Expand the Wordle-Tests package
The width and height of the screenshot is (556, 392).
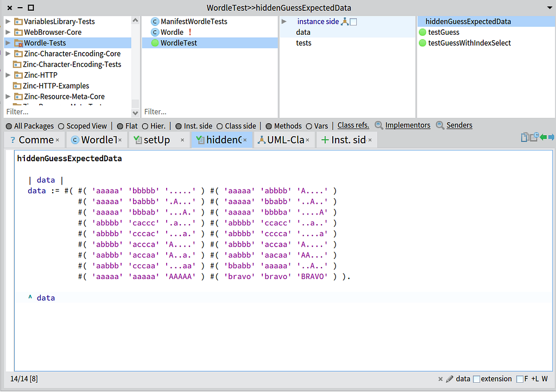click(x=8, y=43)
